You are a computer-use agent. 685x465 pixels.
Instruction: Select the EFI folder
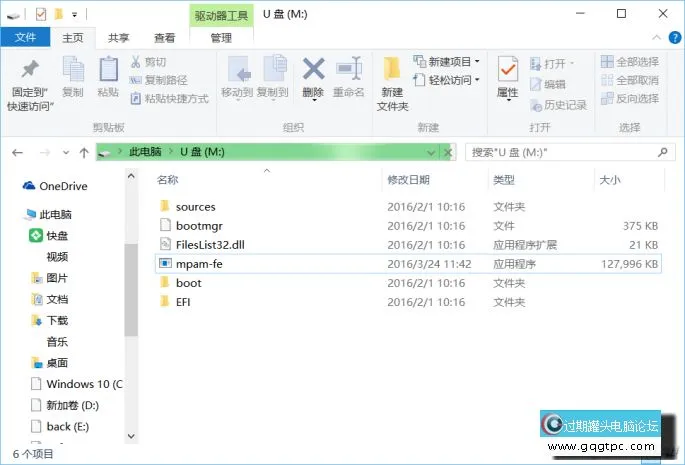pos(183,302)
